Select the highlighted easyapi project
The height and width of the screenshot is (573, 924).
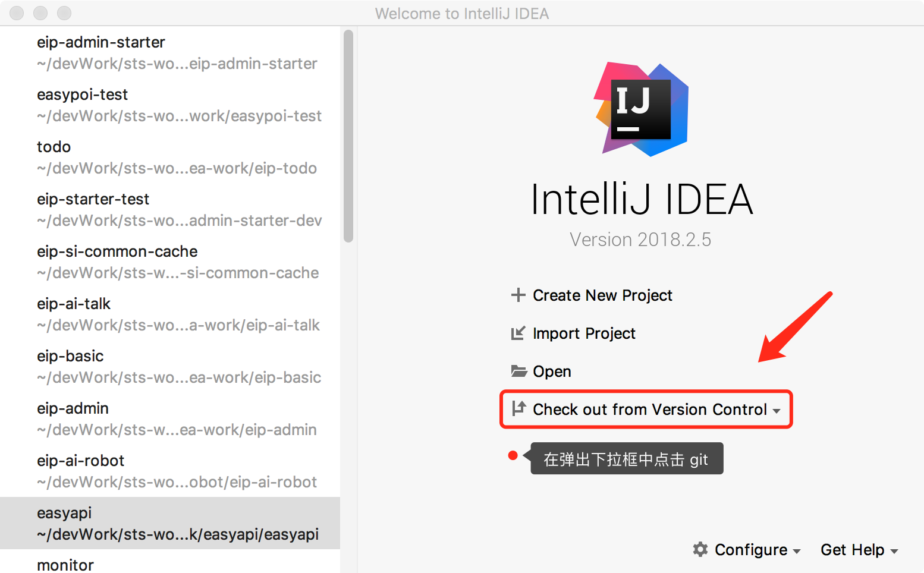[170, 523]
